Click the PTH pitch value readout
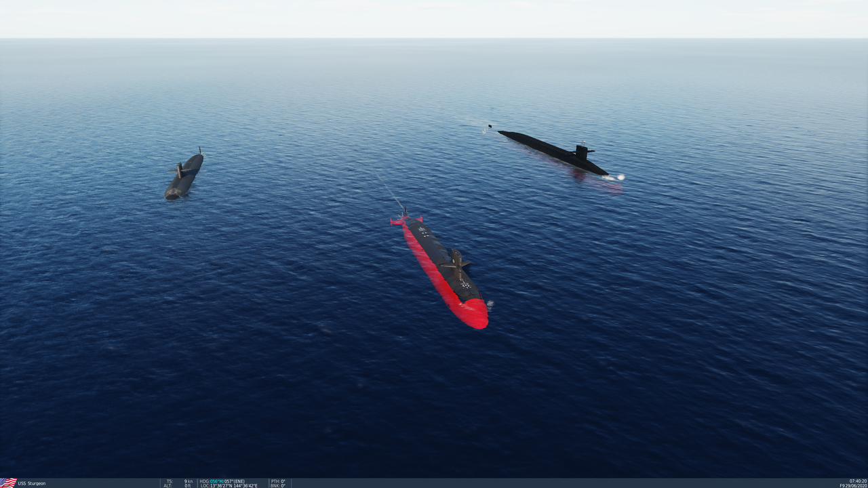This screenshot has width=868, height=488. coord(277,481)
